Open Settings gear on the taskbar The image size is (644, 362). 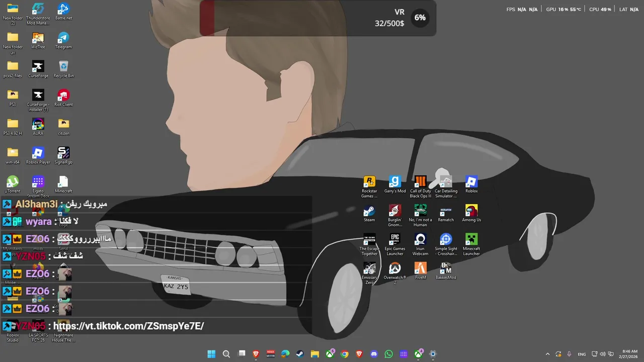click(x=433, y=354)
